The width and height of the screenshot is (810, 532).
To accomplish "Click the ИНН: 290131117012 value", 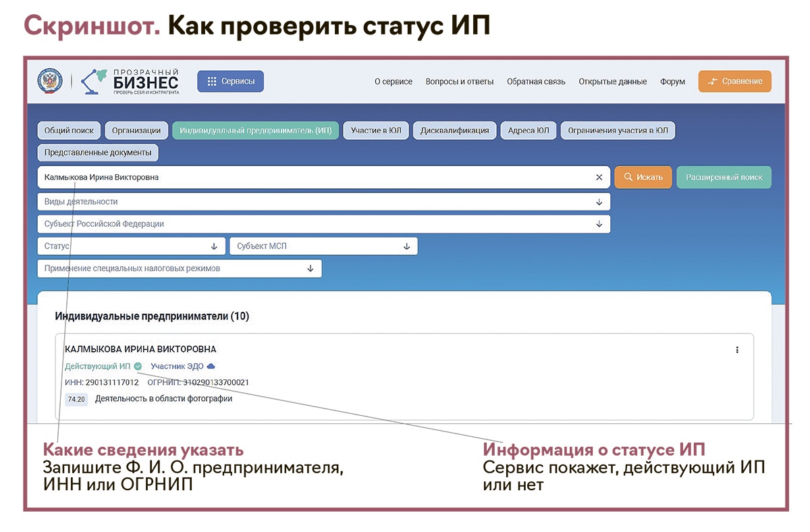I will coord(102,382).
